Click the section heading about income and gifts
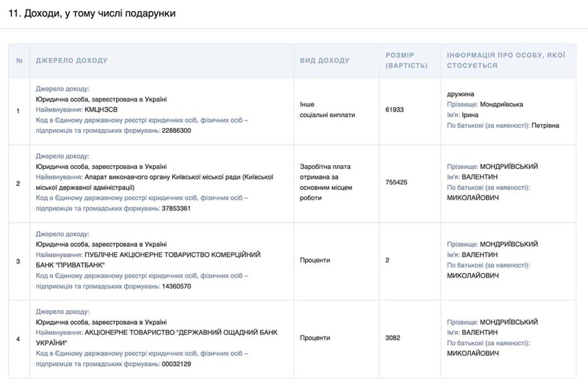 point(92,13)
